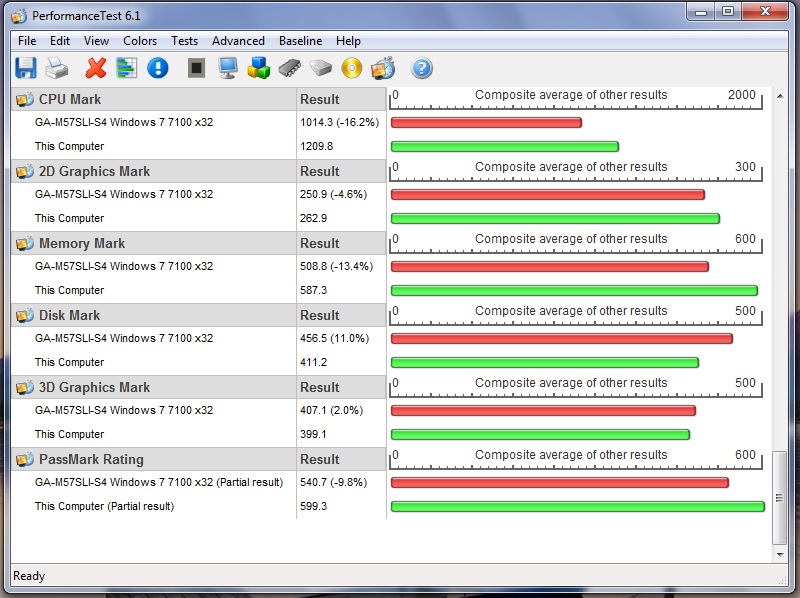Screen dimensions: 800x598
Task: Click the Ready status bar text
Action: (x=29, y=576)
